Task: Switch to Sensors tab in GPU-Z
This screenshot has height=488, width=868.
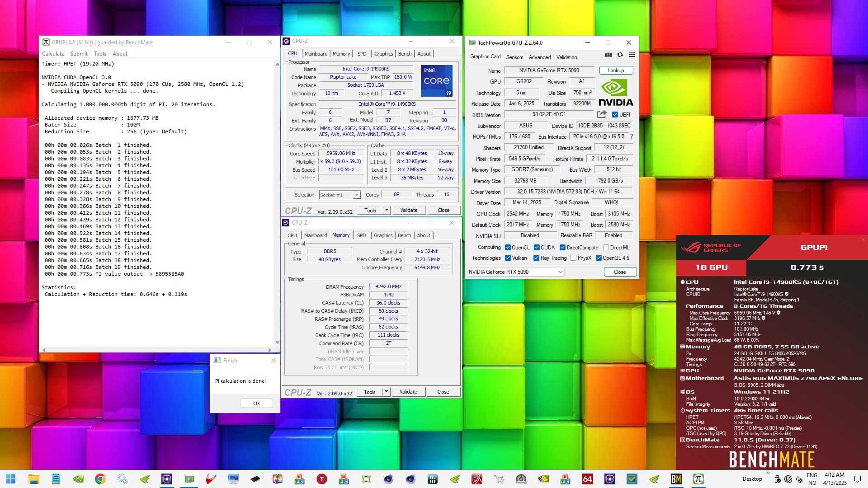Action: pos(514,57)
